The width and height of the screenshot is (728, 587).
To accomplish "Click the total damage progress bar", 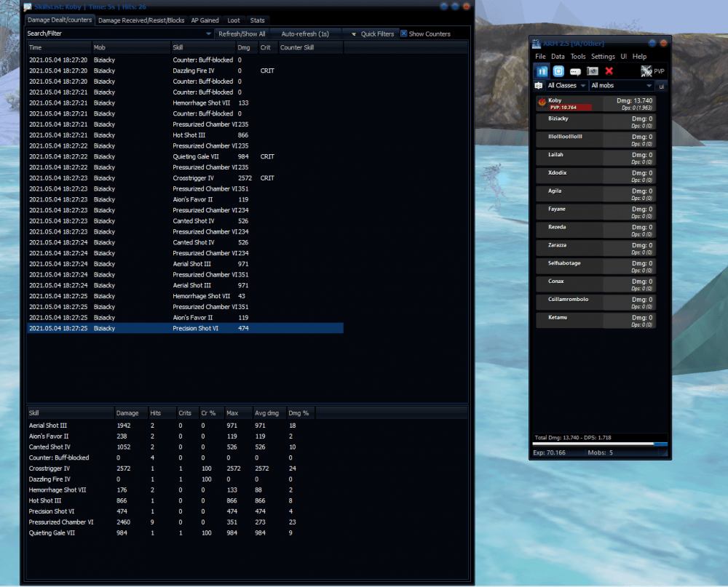I will click(599, 444).
